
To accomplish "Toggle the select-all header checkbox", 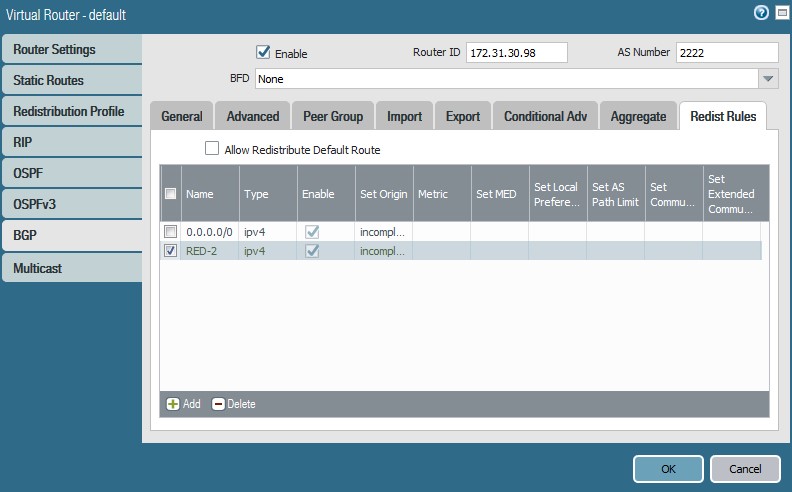I will coord(171,194).
